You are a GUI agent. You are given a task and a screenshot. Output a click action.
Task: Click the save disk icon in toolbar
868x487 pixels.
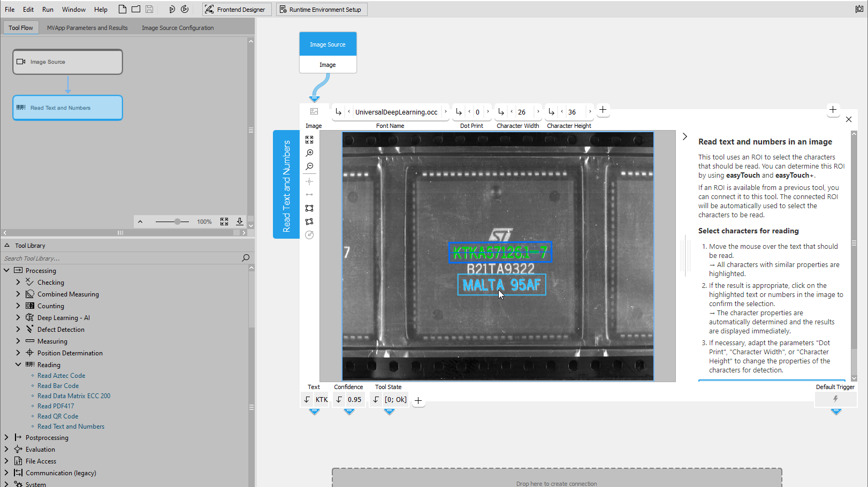pyautogui.click(x=149, y=9)
